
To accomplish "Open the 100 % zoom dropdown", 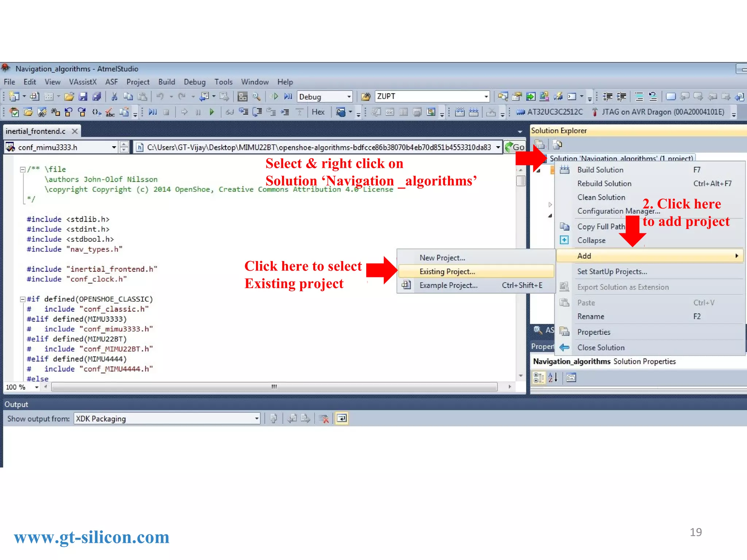I will point(36,387).
